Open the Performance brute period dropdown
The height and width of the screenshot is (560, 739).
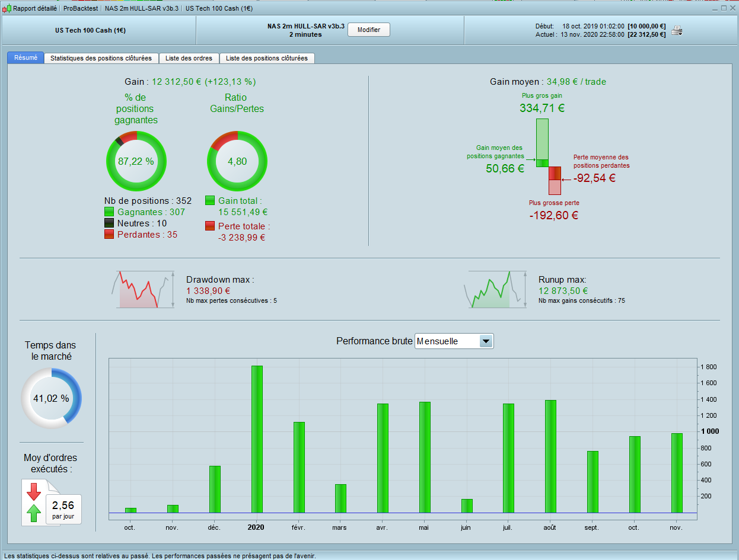point(486,341)
